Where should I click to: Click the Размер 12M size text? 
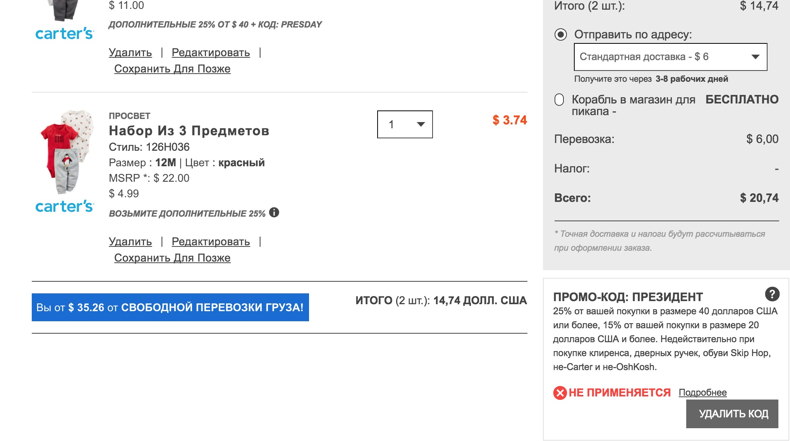(142, 163)
